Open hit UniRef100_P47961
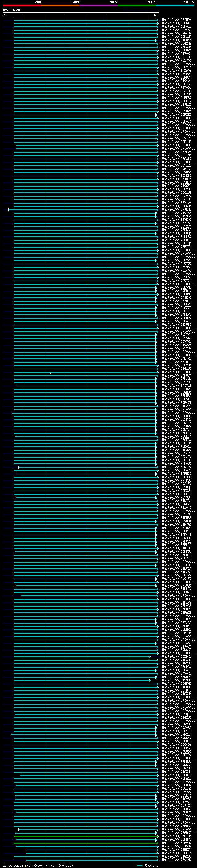The image size is (197, 868). click(x=176, y=54)
